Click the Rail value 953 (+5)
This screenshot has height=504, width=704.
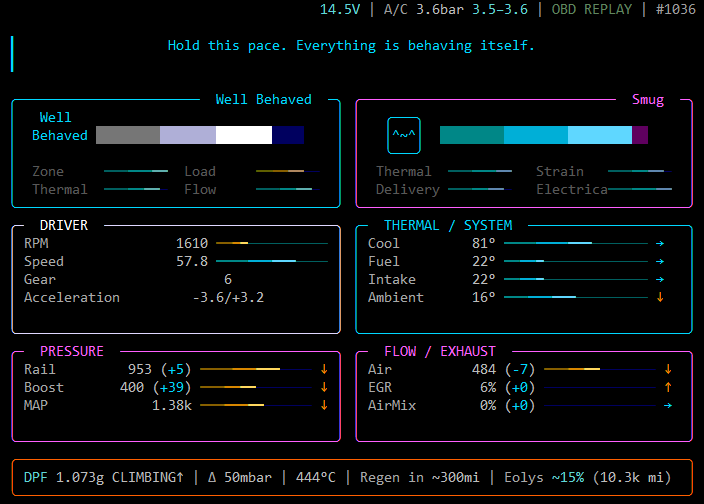[160, 369]
